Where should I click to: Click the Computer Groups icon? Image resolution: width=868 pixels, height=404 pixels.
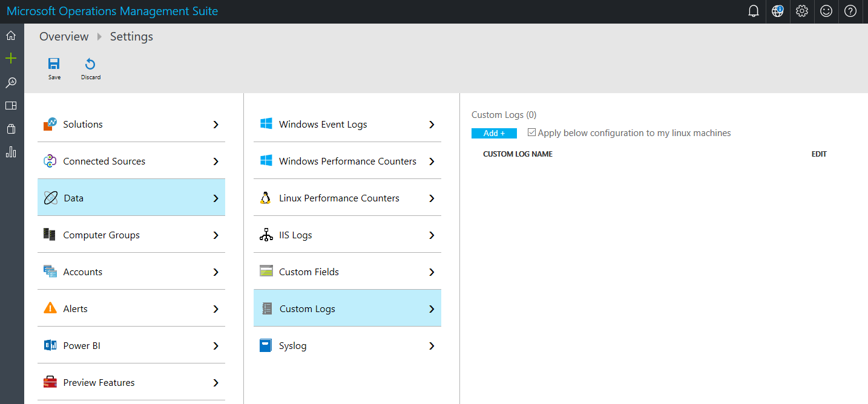click(50, 235)
